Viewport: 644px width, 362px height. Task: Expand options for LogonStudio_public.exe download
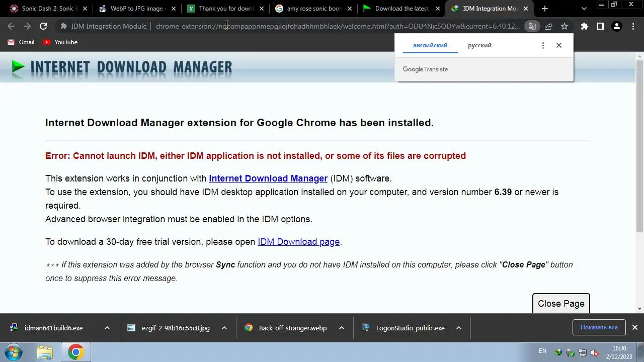459,328
